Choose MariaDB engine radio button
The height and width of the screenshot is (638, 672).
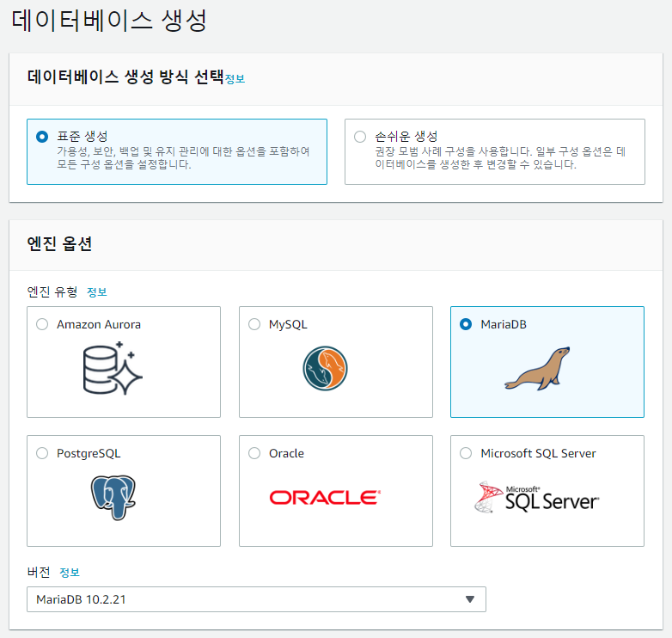(466, 324)
